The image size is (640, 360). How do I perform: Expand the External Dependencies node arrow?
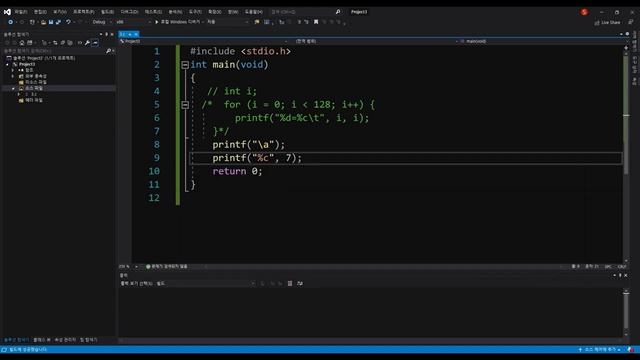[13, 76]
